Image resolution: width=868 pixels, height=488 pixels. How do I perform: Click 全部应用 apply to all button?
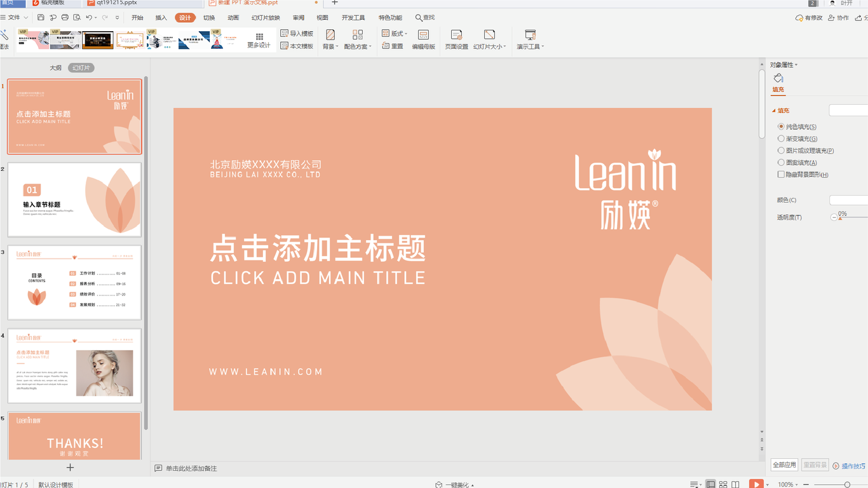pos(784,465)
